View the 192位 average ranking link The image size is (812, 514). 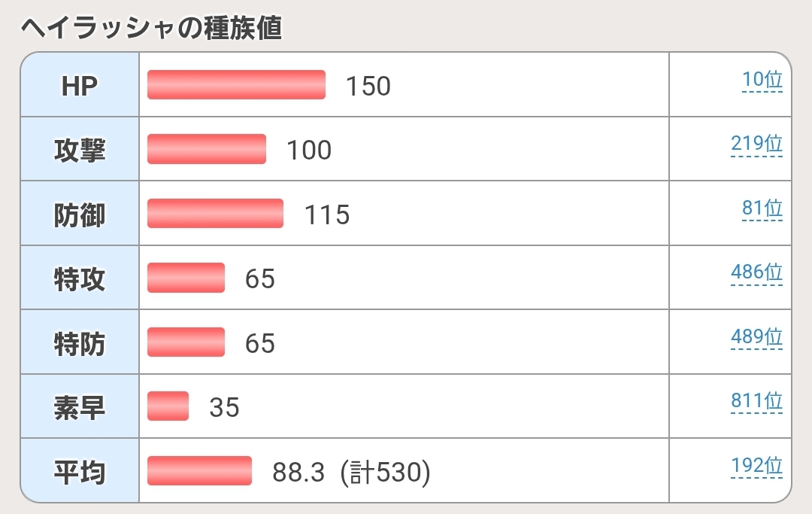point(756,467)
